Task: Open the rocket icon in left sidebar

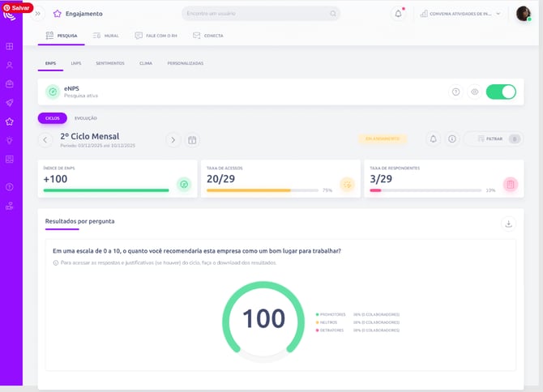Action: click(10, 103)
